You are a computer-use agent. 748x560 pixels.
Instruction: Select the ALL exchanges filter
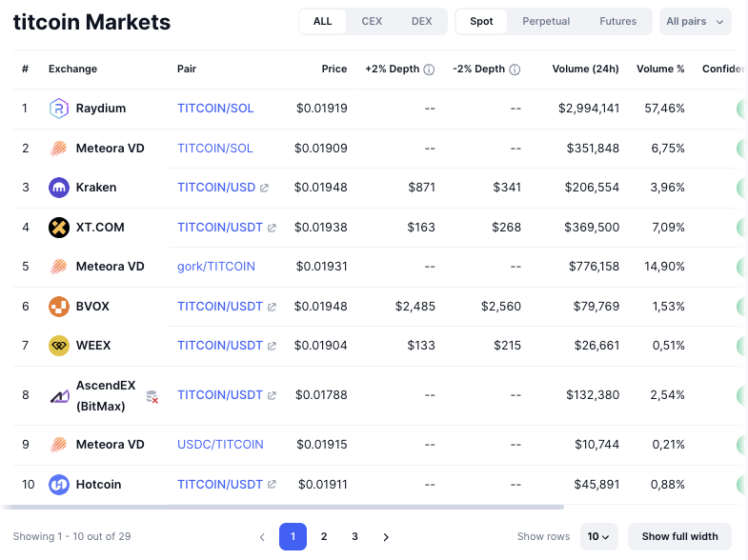point(322,22)
